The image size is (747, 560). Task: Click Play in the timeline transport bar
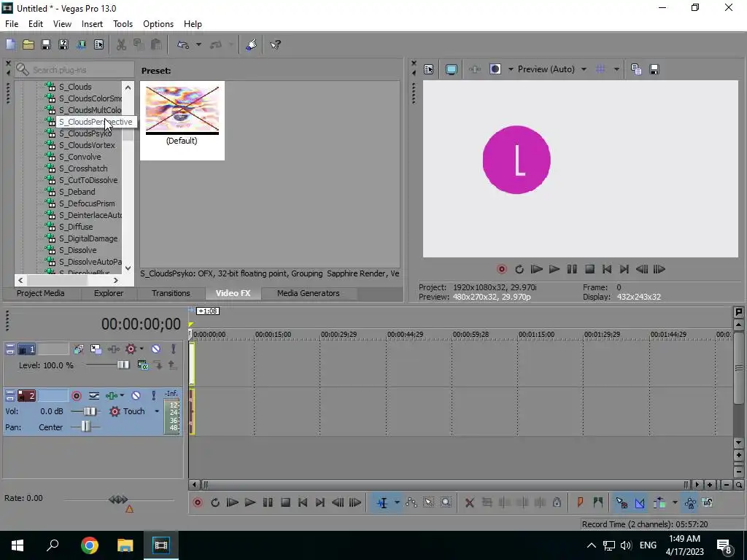249,502
